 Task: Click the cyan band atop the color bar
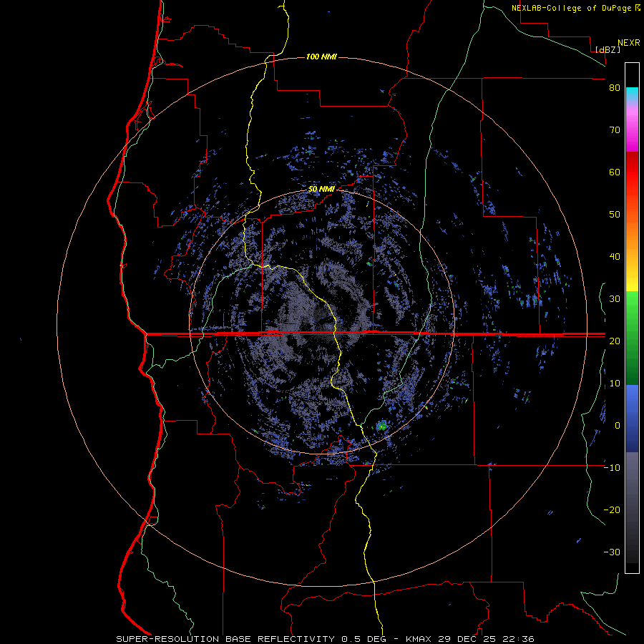coord(632,94)
